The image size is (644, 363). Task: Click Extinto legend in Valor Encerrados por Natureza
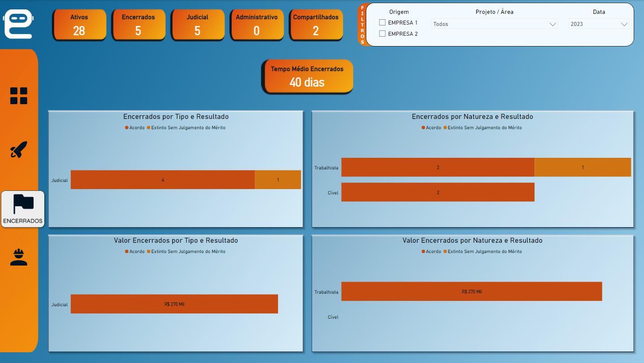pyautogui.click(x=483, y=252)
